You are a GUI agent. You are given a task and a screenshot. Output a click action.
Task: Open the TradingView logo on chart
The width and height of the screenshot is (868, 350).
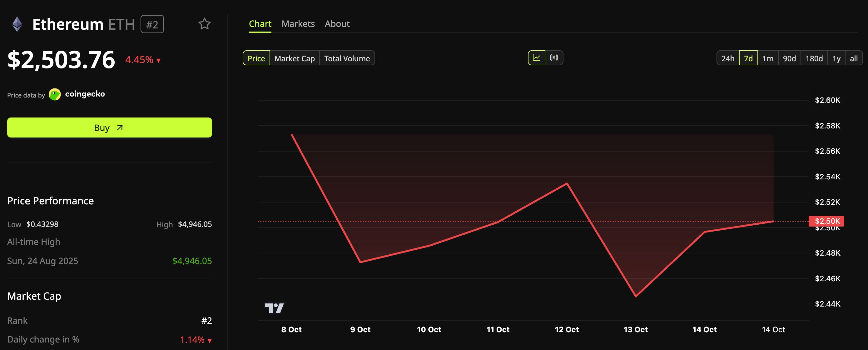(274, 308)
